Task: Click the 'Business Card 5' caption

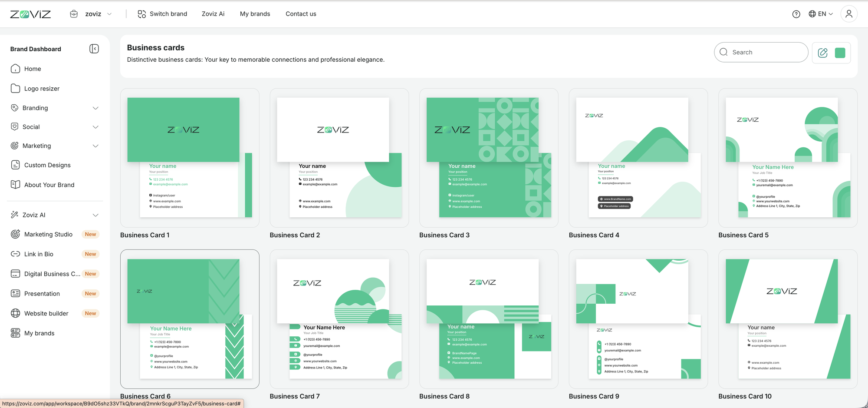Action: click(743, 235)
